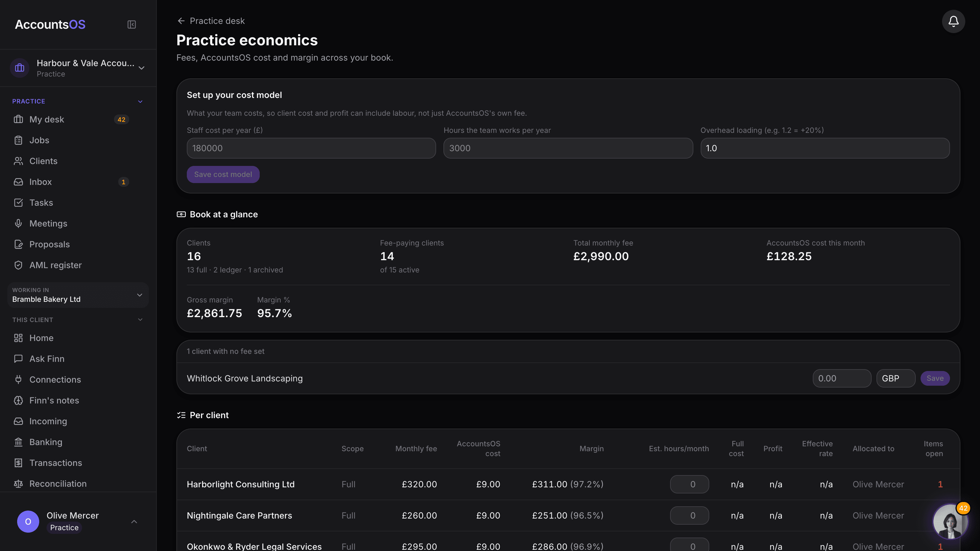Viewport: 980px width, 551px height.
Task: Open notifications bell
Action: 953,21
